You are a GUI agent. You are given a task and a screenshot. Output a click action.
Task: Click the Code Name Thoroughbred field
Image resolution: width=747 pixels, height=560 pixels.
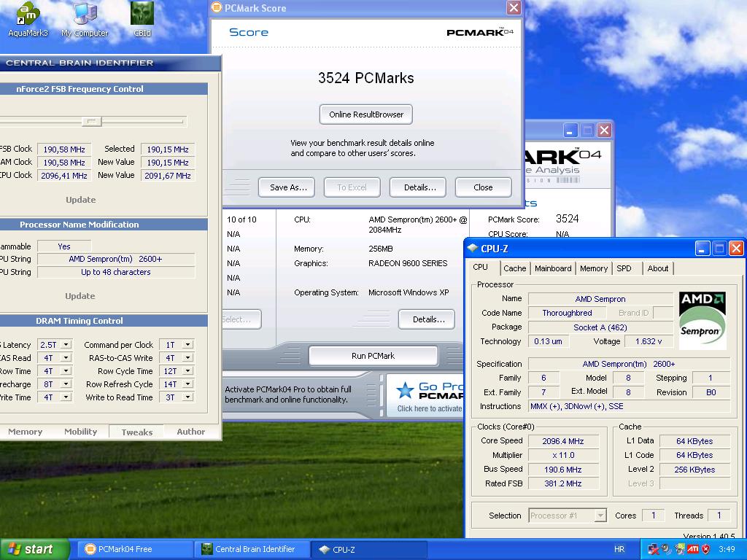[x=567, y=313]
